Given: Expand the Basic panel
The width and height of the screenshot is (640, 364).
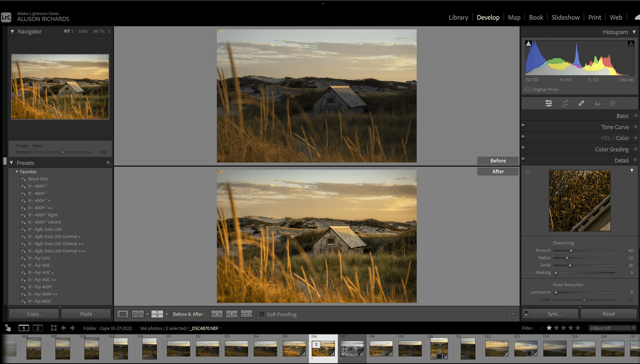Looking at the screenshot, I should (x=622, y=116).
